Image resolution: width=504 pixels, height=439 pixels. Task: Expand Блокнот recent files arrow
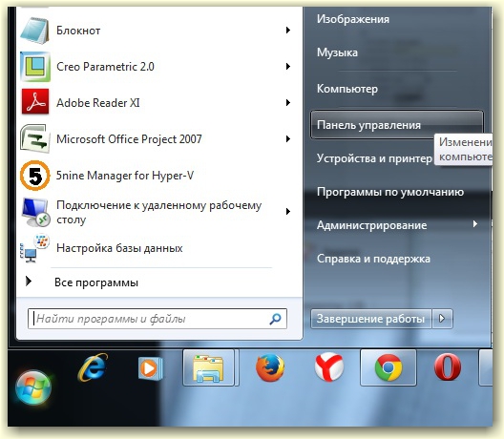[288, 31]
